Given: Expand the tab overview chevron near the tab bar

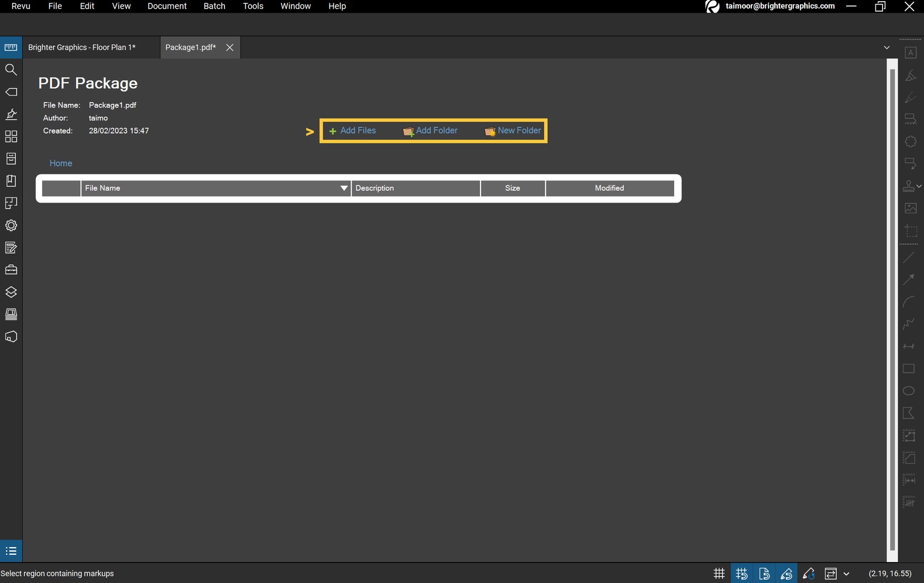Looking at the screenshot, I should pyautogui.click(x=886, y=47).
